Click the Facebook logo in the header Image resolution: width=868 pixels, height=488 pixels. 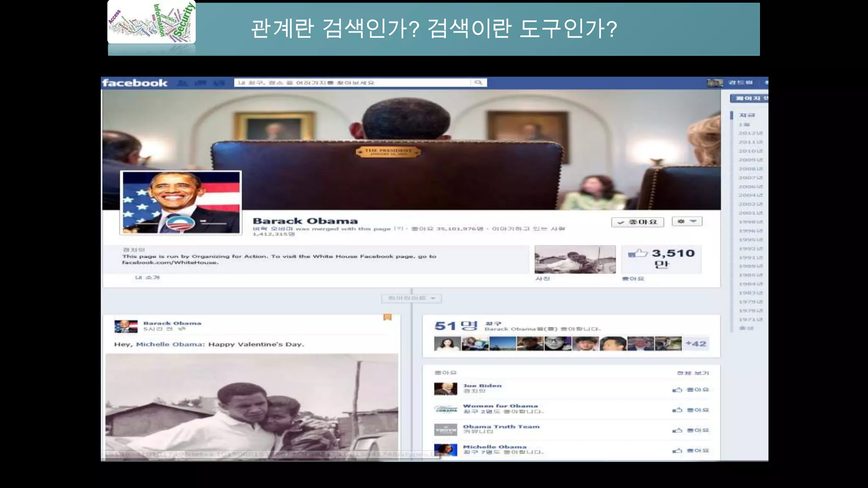[x=135, y=83]
